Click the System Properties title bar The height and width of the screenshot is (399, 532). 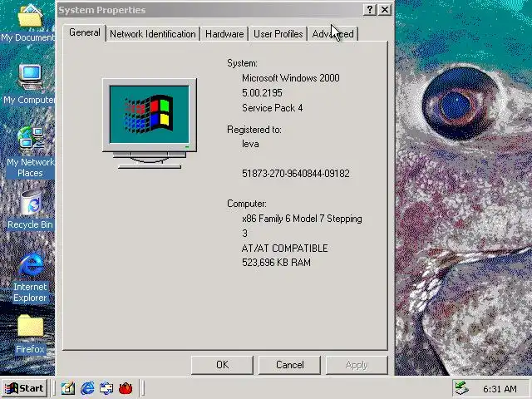(209, 10)
